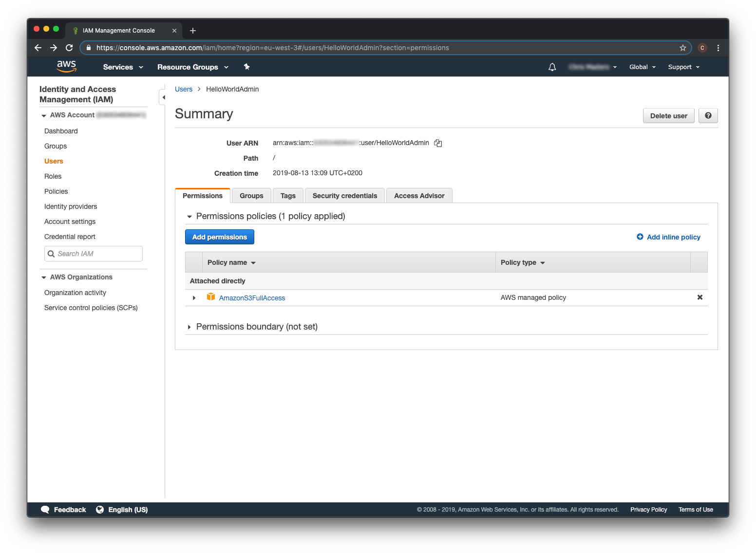
Task: Click the browser forward arrow
Action: (54, 48)
